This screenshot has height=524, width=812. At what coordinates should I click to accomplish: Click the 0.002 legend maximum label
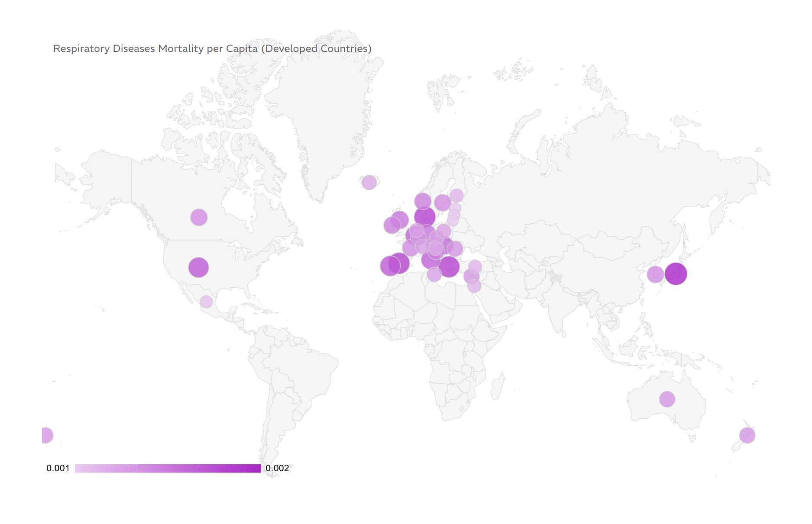[277, 468]
